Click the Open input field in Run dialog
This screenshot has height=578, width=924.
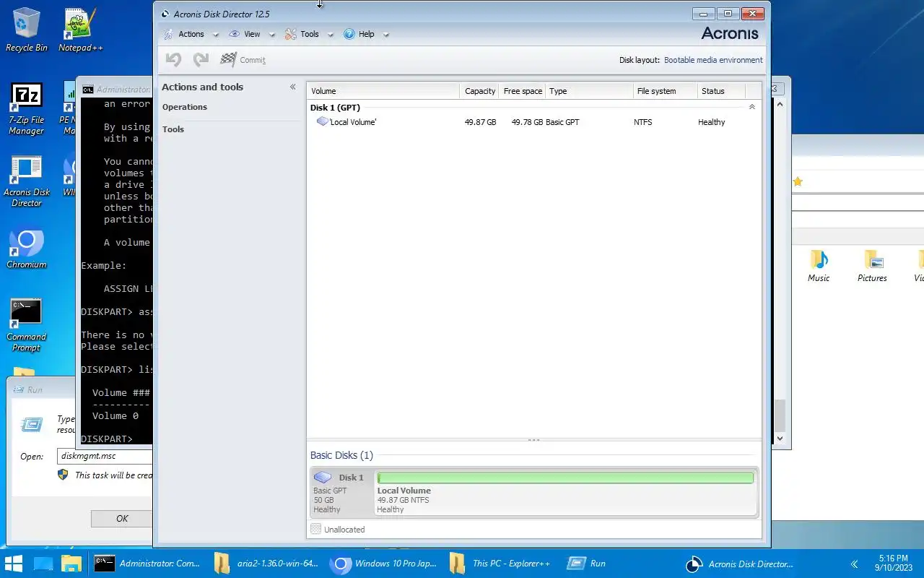click(105, 456)
